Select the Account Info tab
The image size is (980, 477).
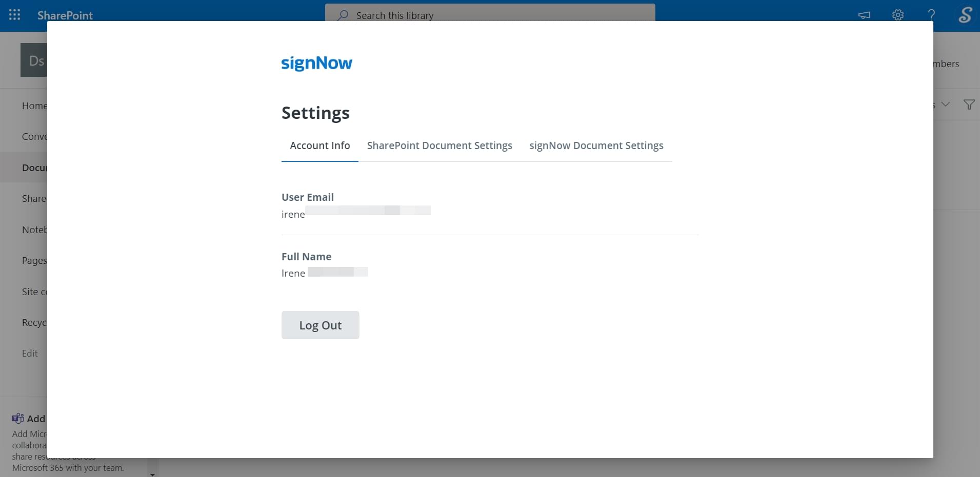click(320, 146)
